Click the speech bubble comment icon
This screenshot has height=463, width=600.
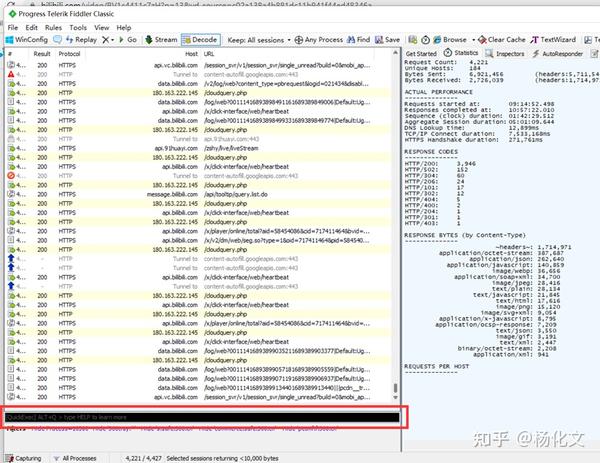click(57, 40)
